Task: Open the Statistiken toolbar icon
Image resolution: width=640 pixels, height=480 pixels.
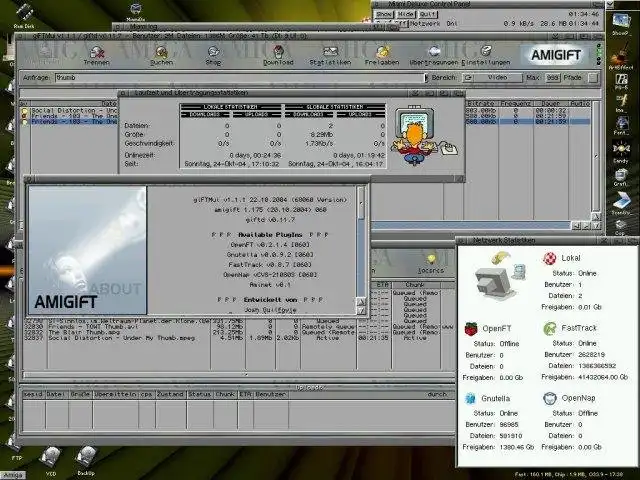Action: pos(330,56)
